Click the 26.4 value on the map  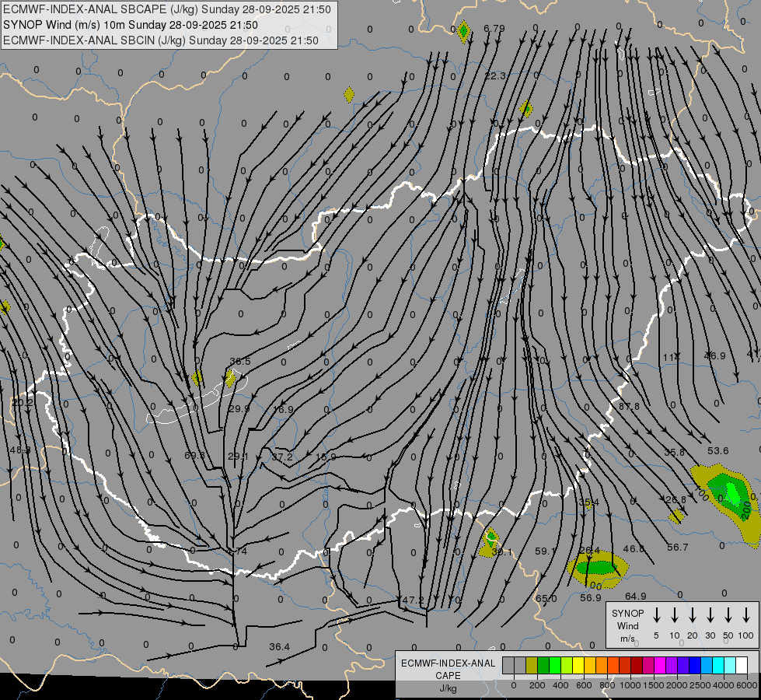[x=589, y=551]
